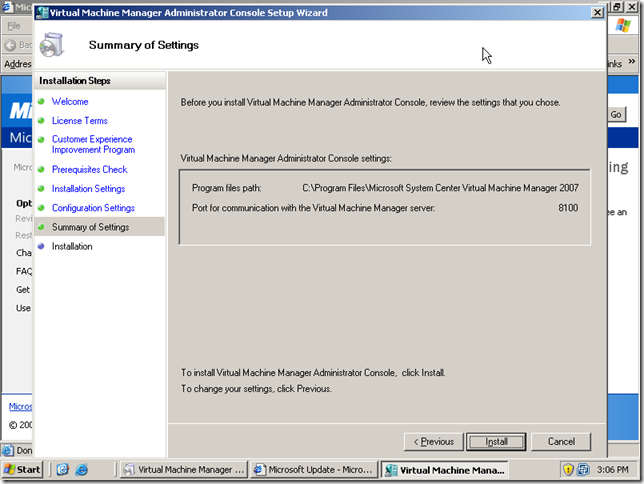The width and height of the screenshot is (644, 484).
Task: Launch Internet Explorer from quick launch
Action: [x=82, y=470]
